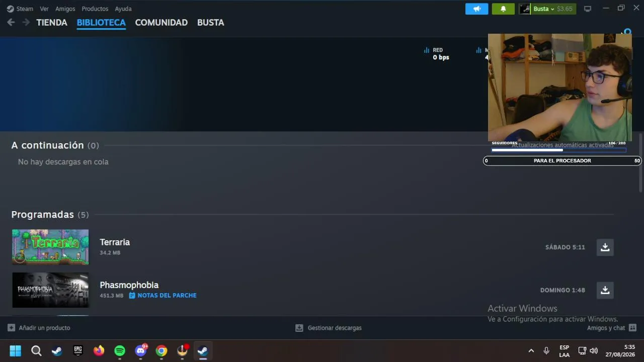Click the plus icon by Añadir un producto
The height and width of the screenshot is (362, 644).
[x=11, y=328]
